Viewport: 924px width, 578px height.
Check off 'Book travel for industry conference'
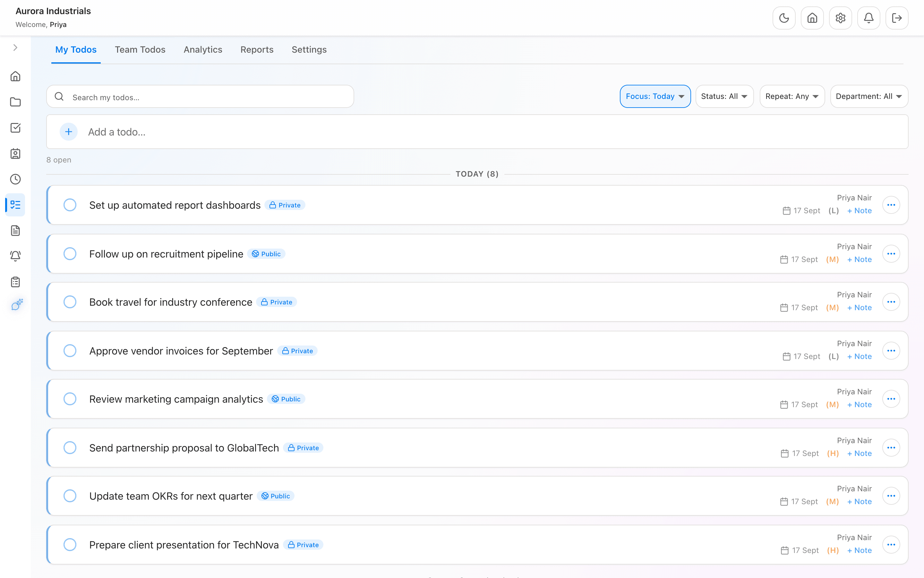(x=70, y=302)
